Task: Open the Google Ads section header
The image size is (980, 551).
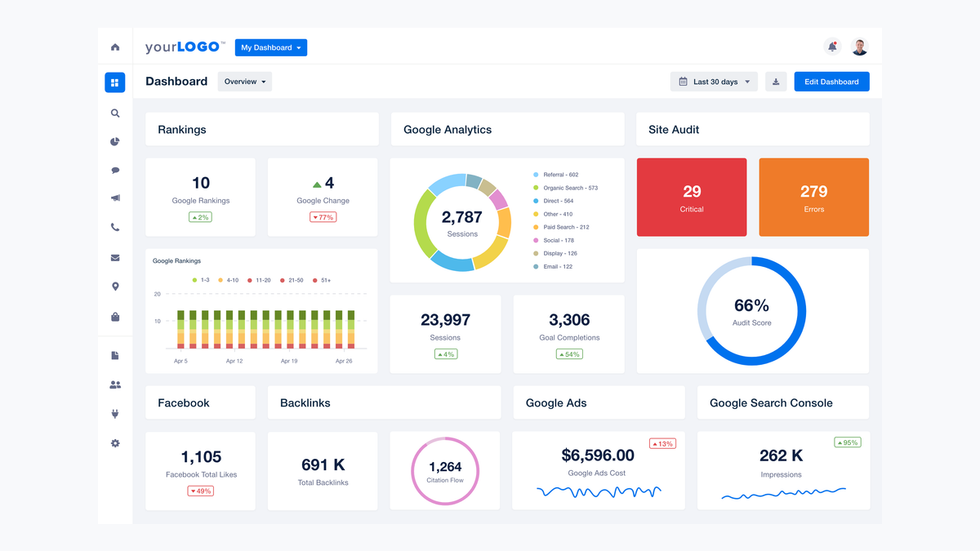Action: [599, 403]
